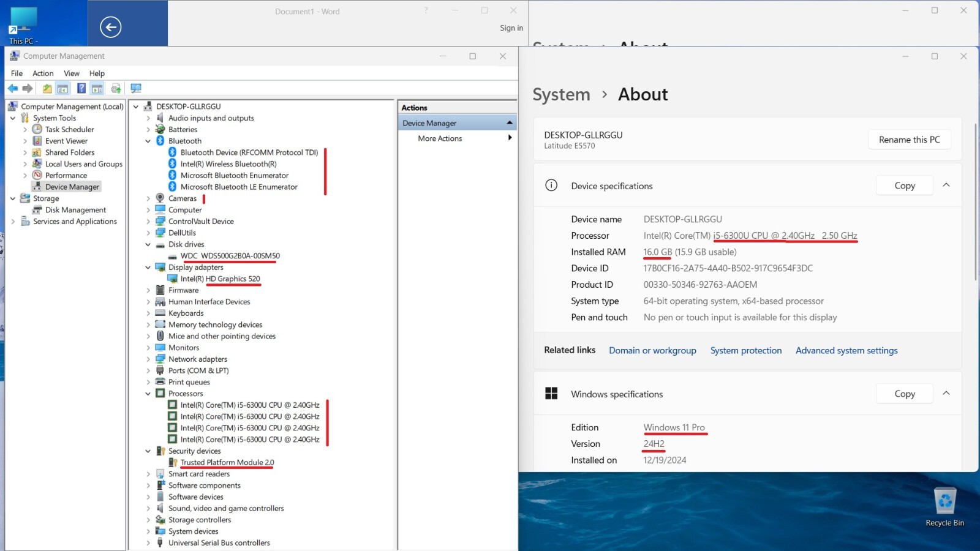Open the Help menu
This screenshot has width=980, height=551.
coord(97,73)
